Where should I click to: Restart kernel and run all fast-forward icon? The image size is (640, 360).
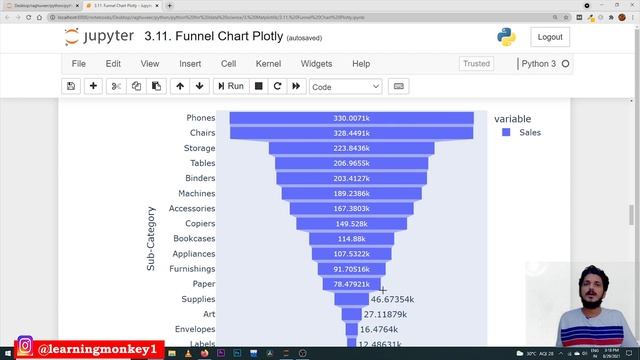coord(296,86)
